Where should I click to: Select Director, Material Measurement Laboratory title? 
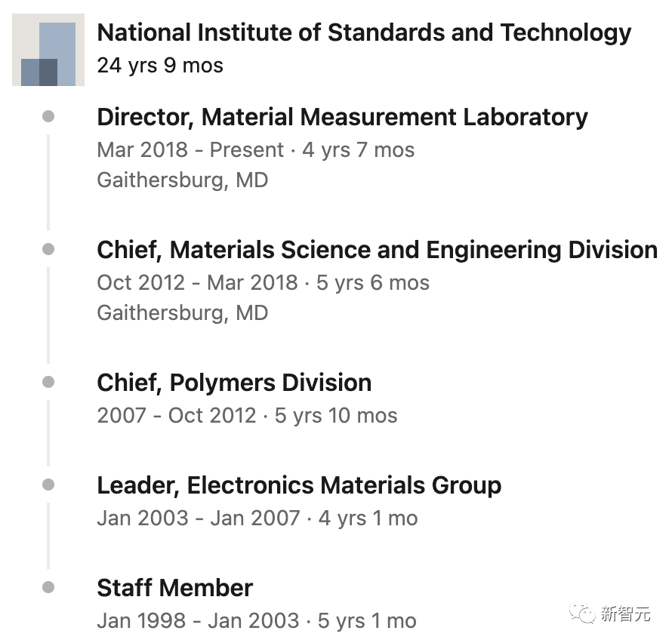click(x=342, y=117)
